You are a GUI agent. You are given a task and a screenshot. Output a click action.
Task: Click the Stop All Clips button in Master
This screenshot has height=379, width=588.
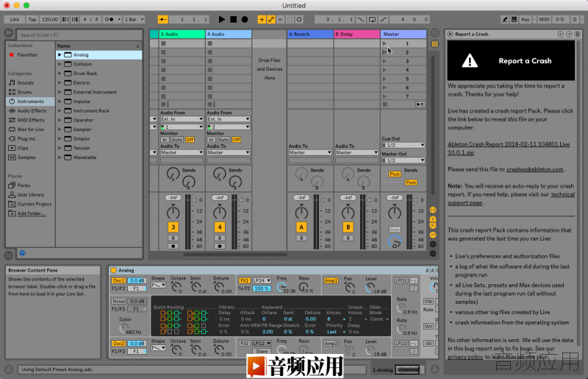pyautogui.click(x=384, y=105)
